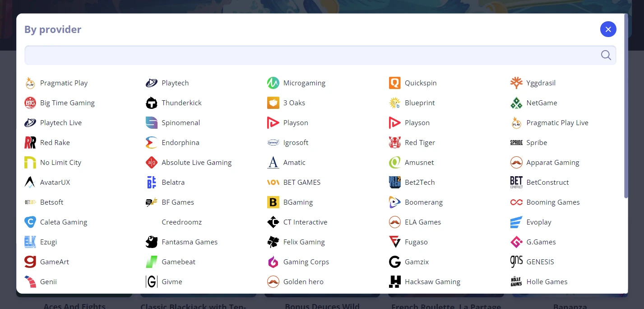Choose GENESIS provider
This screenshot has width=644, height=309.
click(x=532, y=262)
